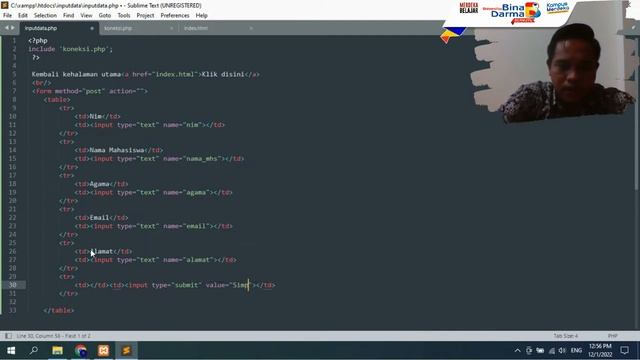Open the Preferences menu

click(x=175, y=16)
